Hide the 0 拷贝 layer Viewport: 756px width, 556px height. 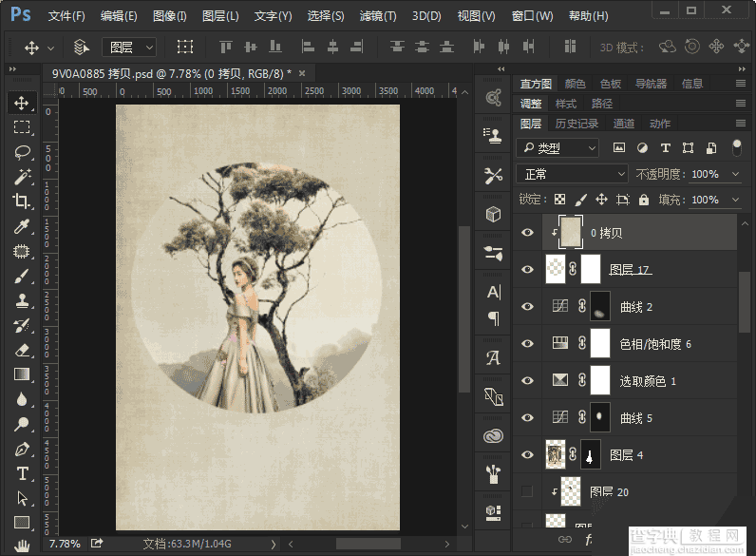click(527, 233)
